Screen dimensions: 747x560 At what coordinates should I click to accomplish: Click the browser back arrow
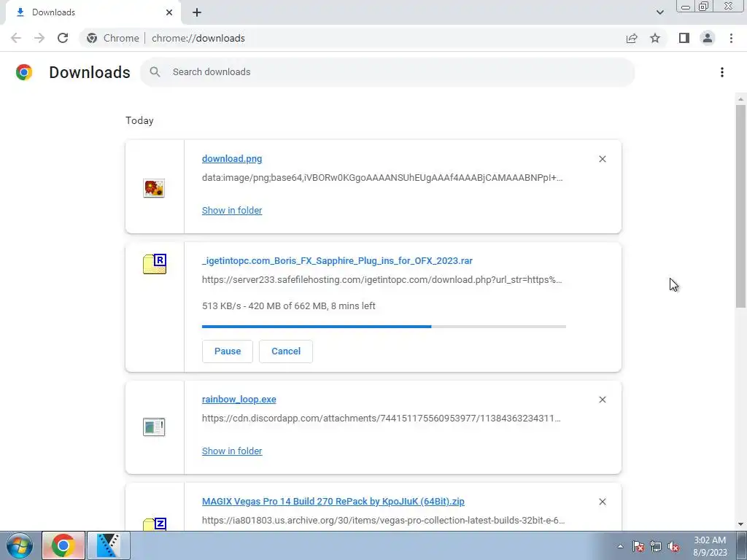tap(16, 38)
